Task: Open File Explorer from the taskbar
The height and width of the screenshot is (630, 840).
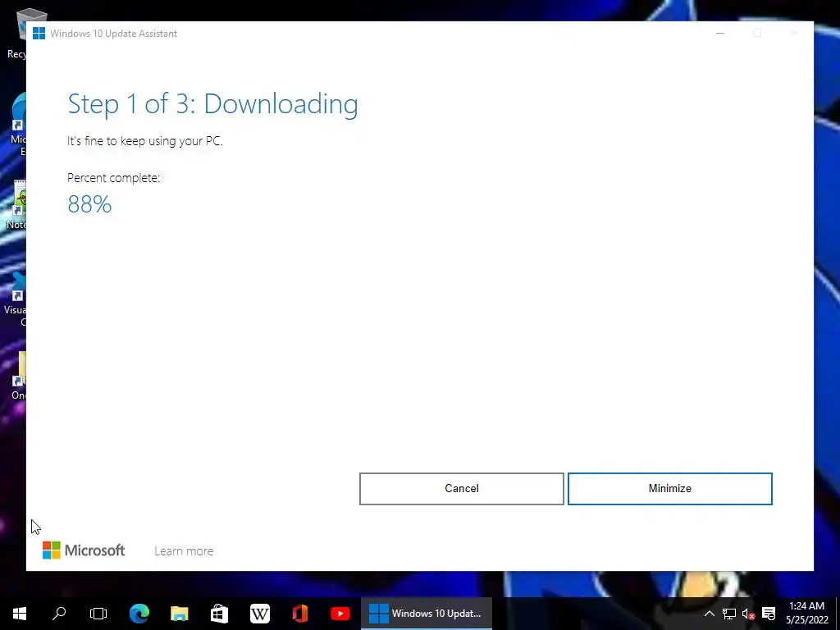Action: point(180,614)
